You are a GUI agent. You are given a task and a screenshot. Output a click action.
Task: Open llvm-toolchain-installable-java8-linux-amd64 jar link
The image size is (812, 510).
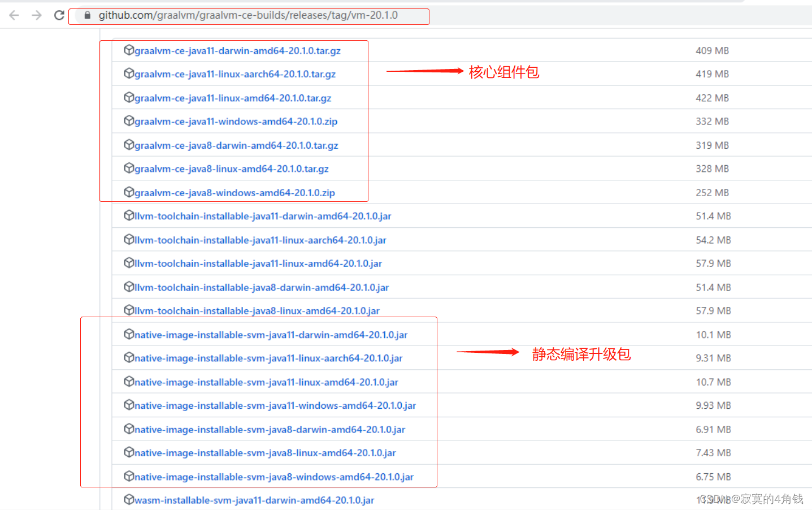257,311
